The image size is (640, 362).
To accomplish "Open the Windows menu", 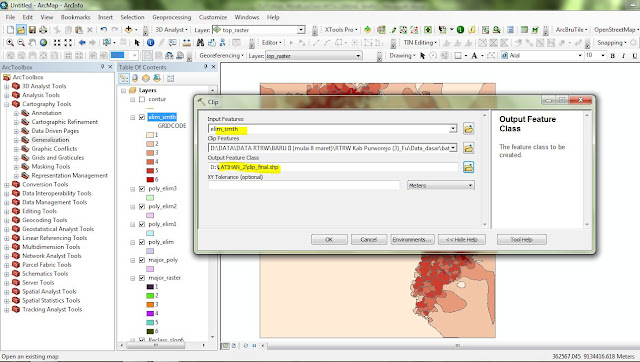I will click(247, 17).
